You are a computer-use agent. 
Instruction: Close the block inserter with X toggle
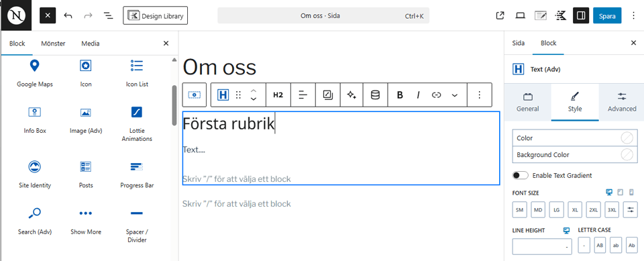point(48,15)
